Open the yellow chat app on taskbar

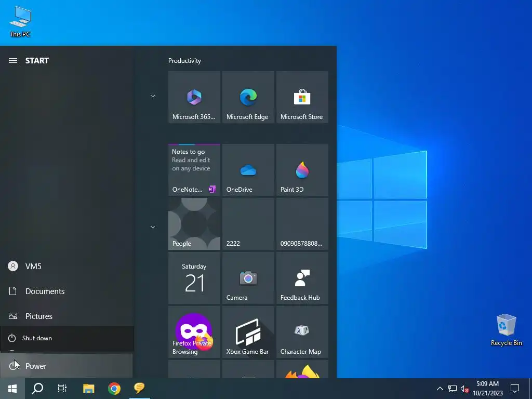pos(139,389)
